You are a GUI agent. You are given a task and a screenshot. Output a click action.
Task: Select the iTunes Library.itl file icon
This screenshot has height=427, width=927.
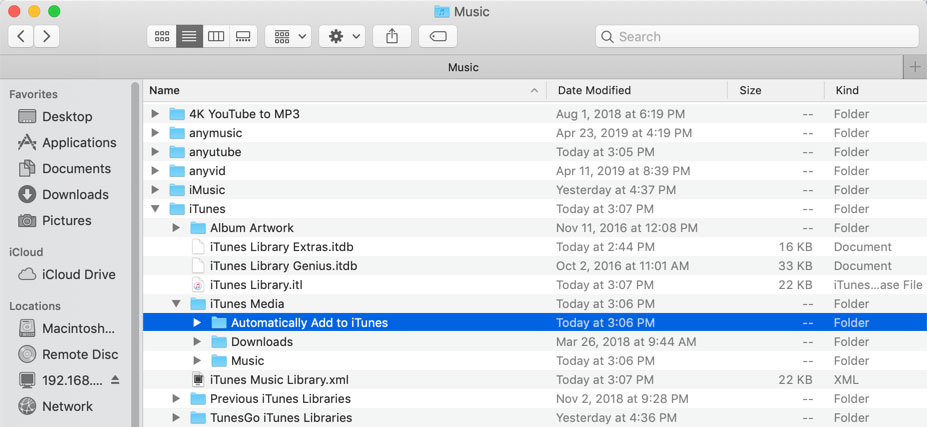click(198, 285)
